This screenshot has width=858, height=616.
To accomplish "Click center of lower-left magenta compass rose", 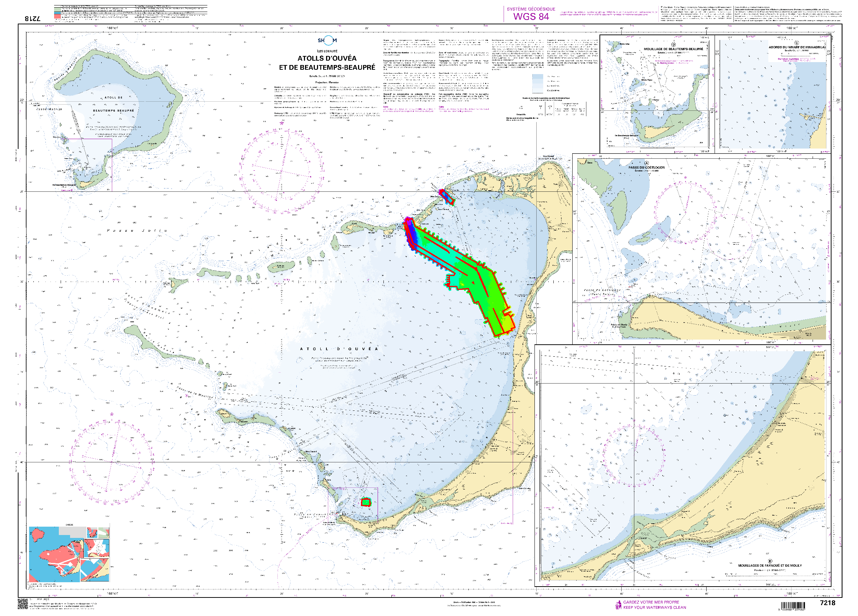I will (112, 462).
